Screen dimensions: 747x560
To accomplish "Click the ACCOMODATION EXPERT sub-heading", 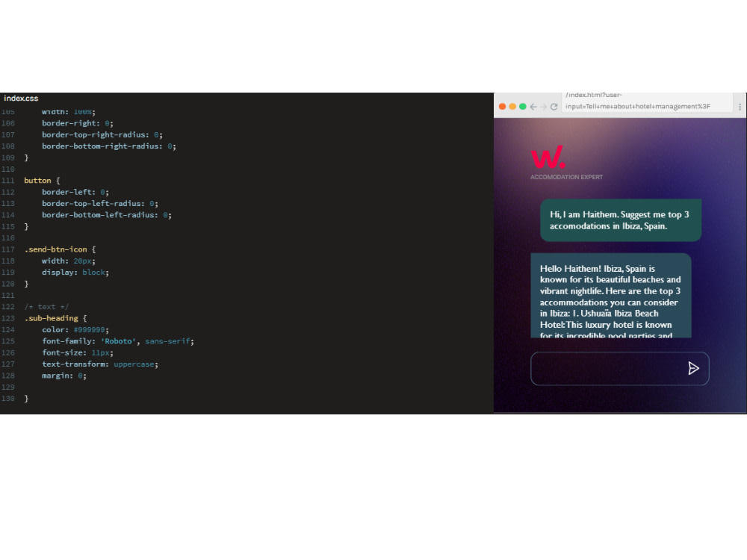I will (566, 177).
